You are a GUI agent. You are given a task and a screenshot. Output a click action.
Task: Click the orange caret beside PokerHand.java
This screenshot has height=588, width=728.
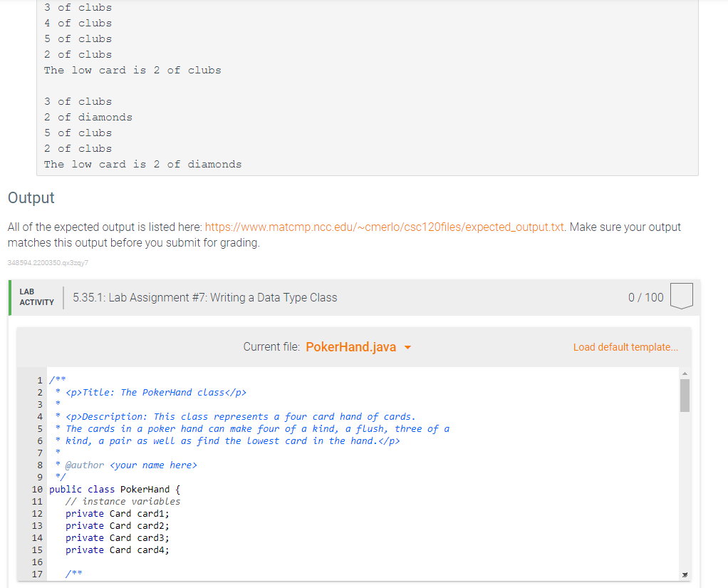tap(407, 347)
